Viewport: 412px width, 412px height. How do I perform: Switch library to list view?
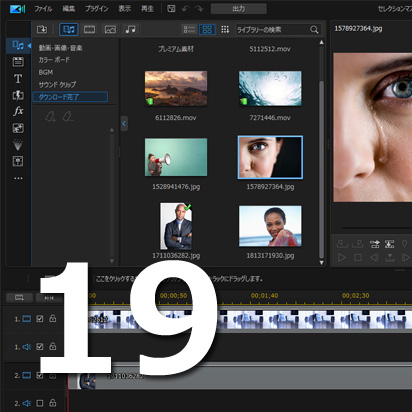pos(189,29)
